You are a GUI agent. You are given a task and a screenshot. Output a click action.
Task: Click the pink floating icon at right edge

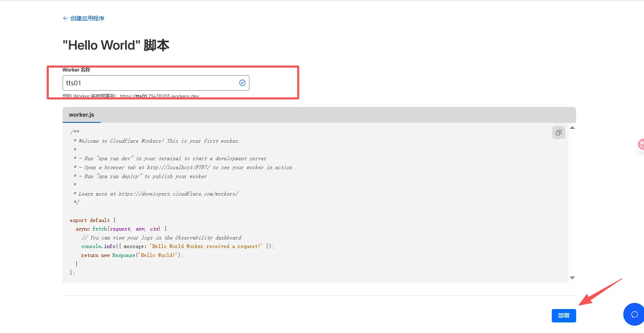pyautogui.click(x=641, y=144)
